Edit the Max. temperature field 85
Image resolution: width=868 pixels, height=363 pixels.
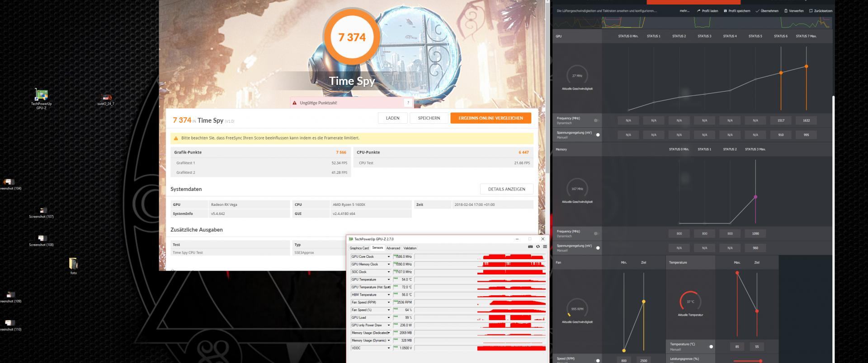tap(737, 347)
